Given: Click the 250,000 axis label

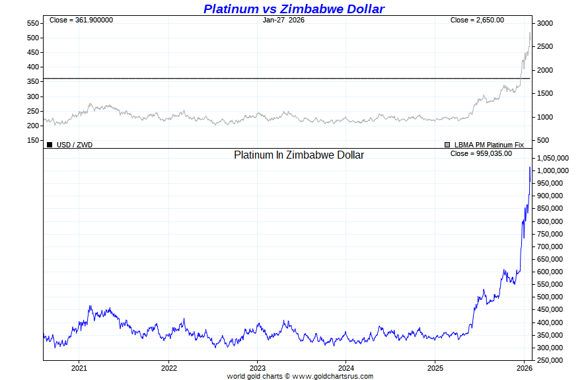Looking at the screenshot, I should tap(550, 360).
